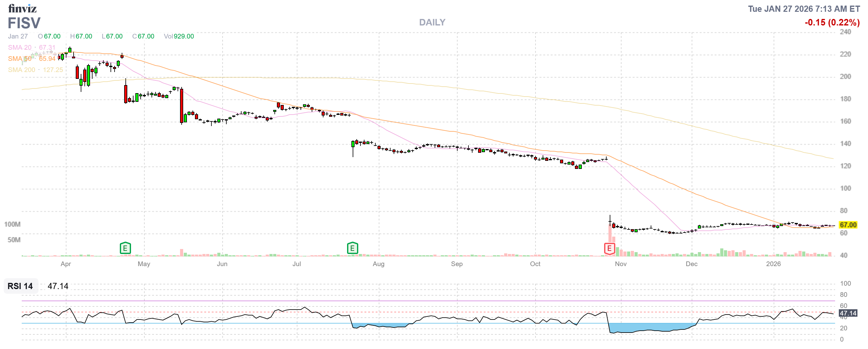Click the green earnings marker before Aug
The image size is (868, 349).
[352, 249]
